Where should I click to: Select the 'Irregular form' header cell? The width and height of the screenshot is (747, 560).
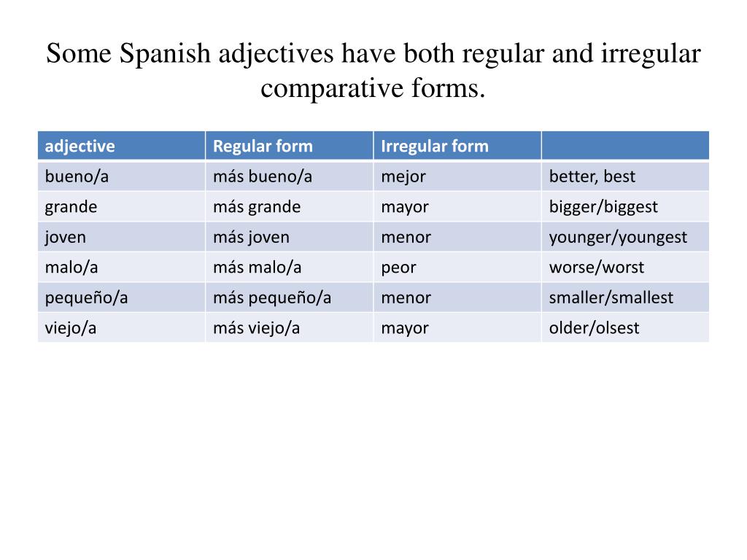(x=457, y=146)
